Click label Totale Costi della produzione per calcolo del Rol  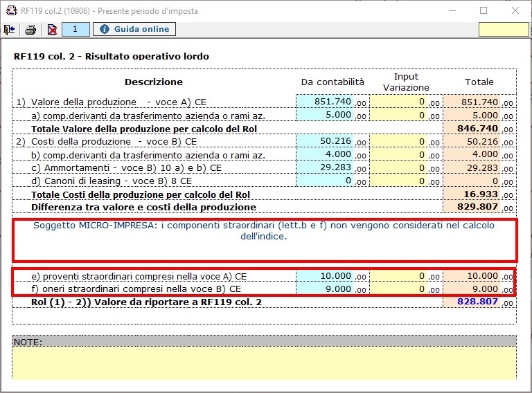tap(141, 195)
